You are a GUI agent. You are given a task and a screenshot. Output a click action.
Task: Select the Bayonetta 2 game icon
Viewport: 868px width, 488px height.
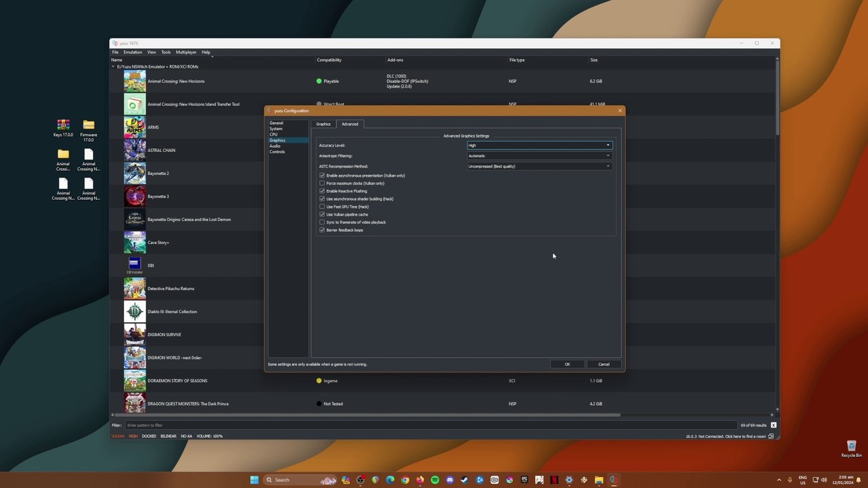point(134,174)
